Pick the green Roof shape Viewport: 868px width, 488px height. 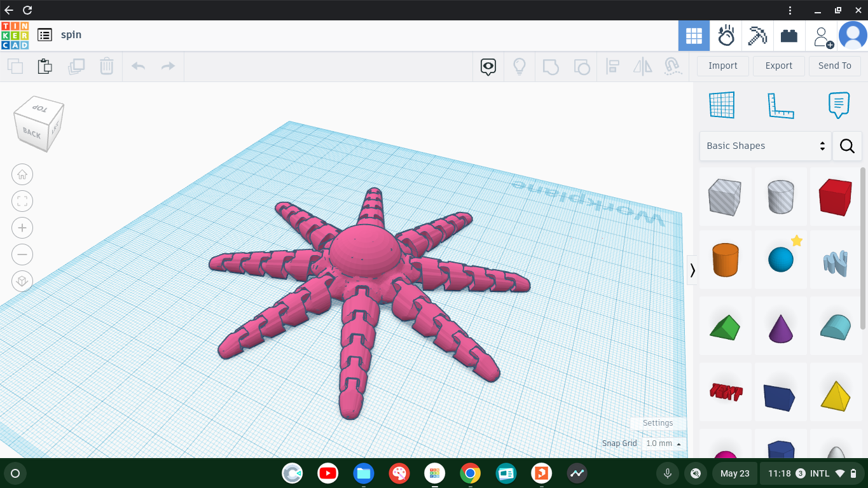point(726,327)
